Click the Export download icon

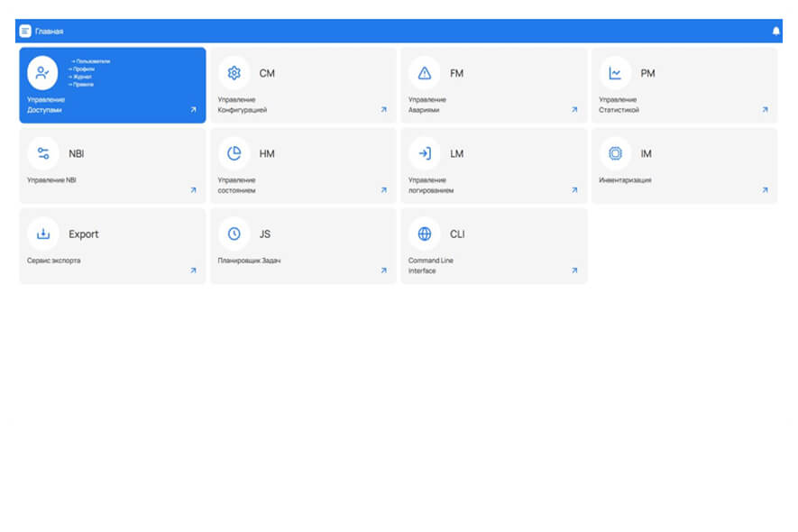[x=42, y=234]
